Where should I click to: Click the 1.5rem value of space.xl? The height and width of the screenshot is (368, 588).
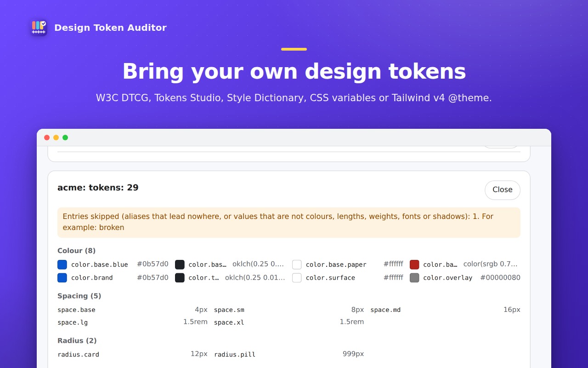click(352, 322)
